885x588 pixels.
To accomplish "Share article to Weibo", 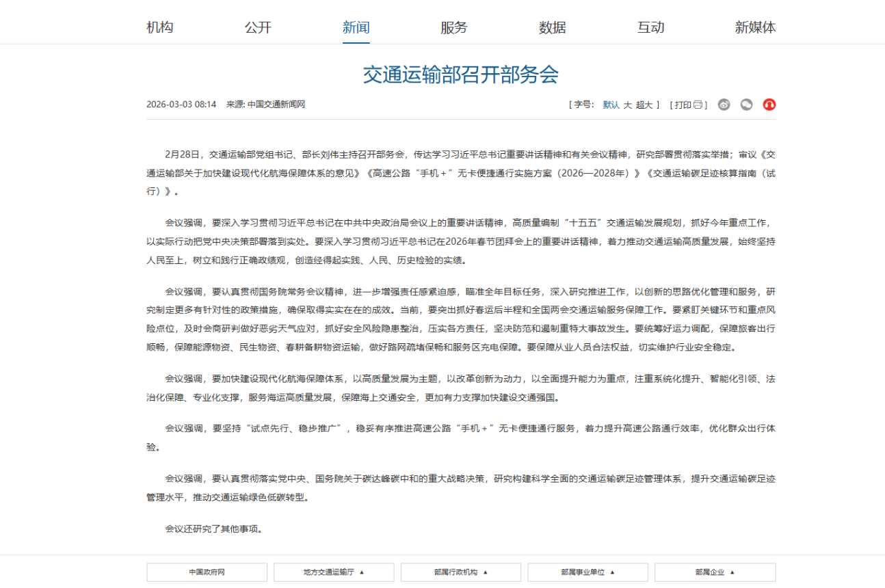I will (724, 105).
